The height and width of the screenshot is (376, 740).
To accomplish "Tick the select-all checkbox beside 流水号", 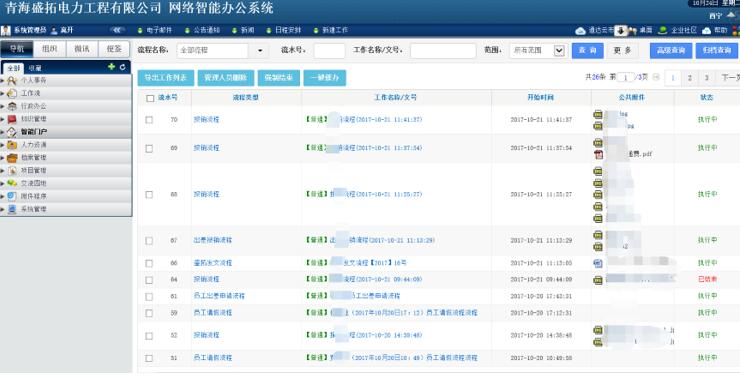I will (150, 98).
